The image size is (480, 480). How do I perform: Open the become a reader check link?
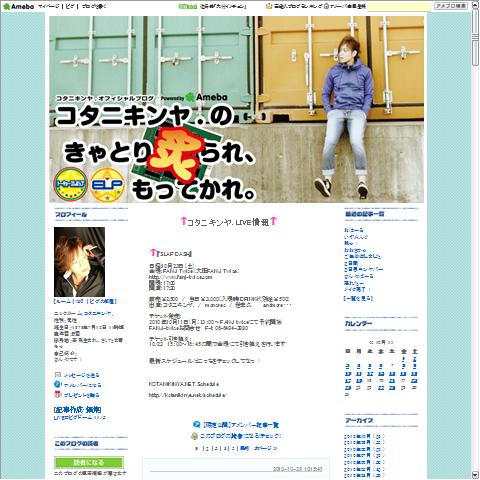coord(240,436)
